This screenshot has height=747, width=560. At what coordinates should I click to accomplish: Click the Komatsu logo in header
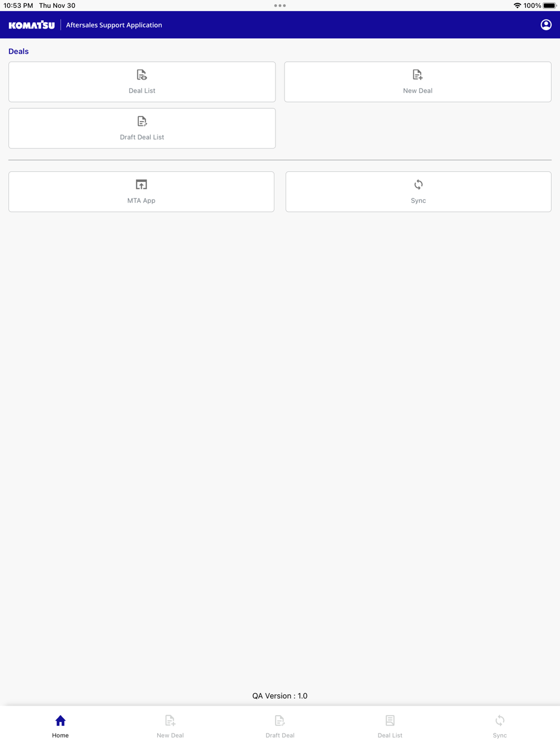(x=32, y=25)
